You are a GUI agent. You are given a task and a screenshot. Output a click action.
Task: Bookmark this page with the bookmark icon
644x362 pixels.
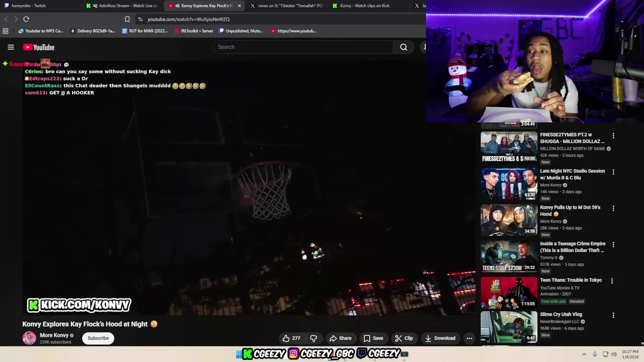coord(127,19)
